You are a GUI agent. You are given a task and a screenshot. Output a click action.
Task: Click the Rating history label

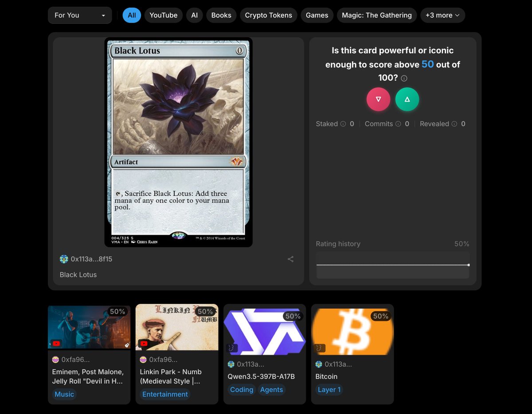tap(338, 244)
